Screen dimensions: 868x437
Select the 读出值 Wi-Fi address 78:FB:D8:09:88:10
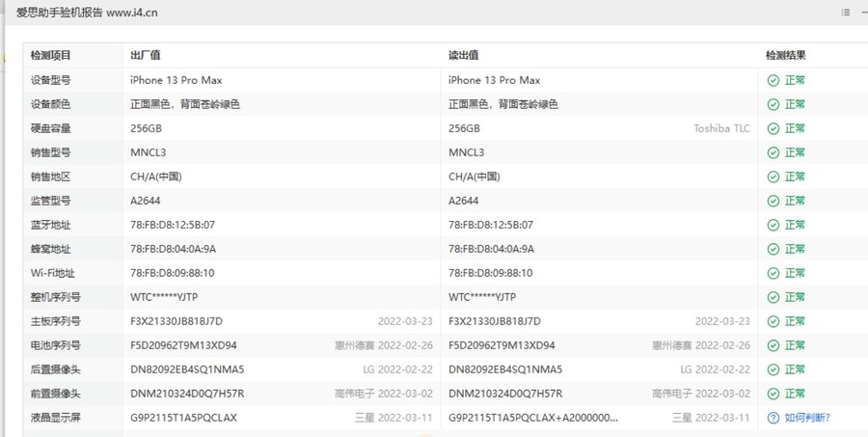point(491,273)
